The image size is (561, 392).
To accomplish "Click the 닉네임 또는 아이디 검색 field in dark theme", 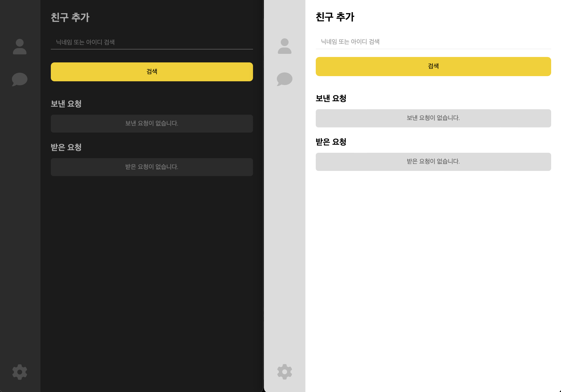I will click(x=152, y=42).
